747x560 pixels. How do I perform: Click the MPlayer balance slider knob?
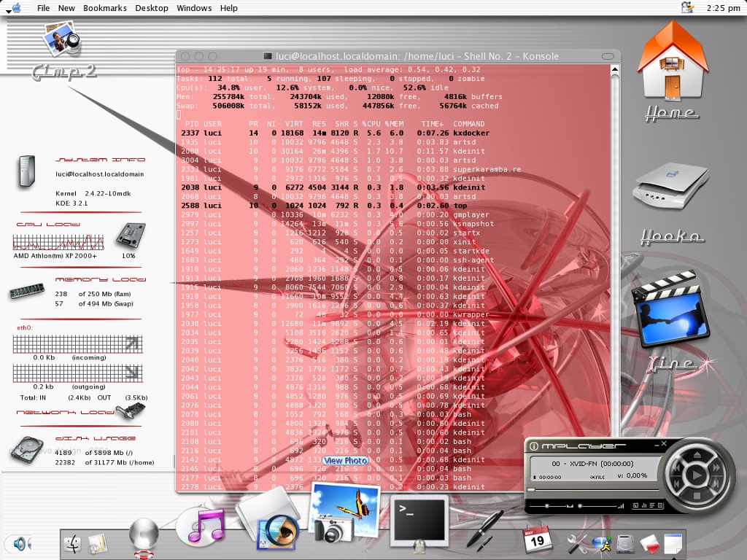pyautogui.click(x=547, y=506)
